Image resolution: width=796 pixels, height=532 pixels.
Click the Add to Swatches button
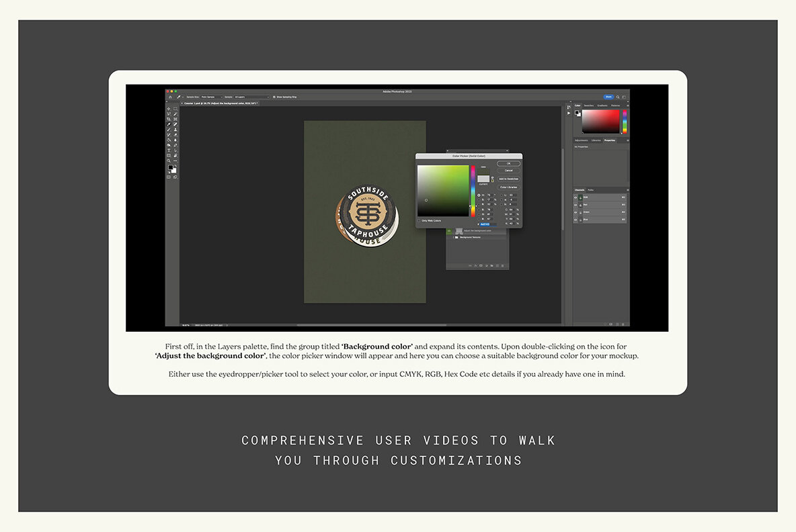508,179
